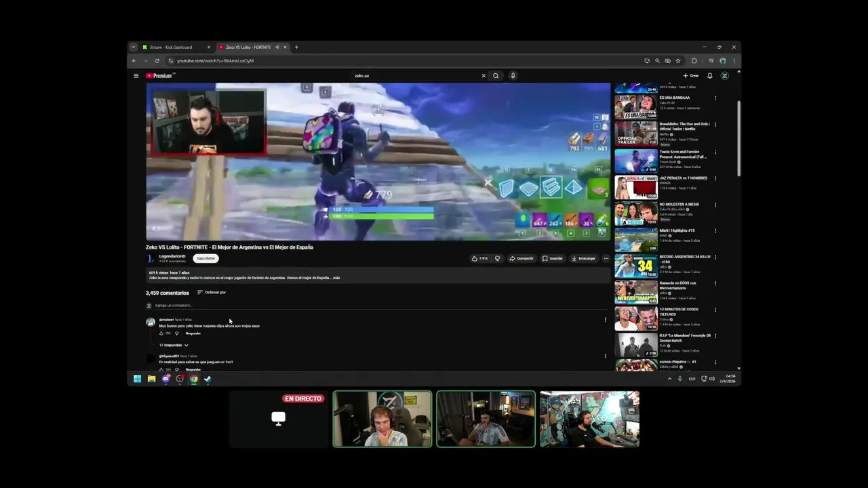Open options for 'Ganando en DÚOS' video

[715, 283]
